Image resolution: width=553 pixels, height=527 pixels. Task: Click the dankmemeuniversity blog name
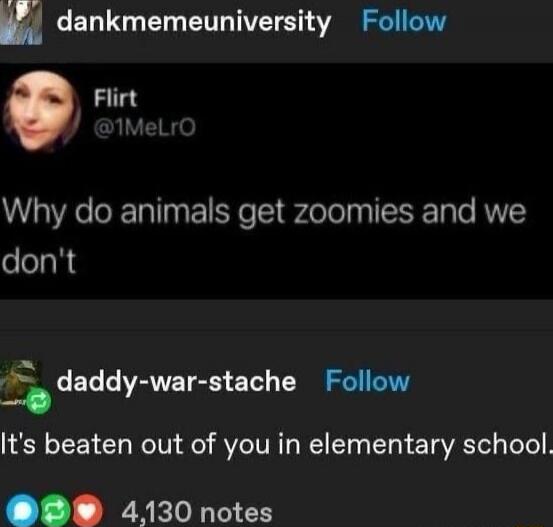pyautogui.click(x=194, y=23)
